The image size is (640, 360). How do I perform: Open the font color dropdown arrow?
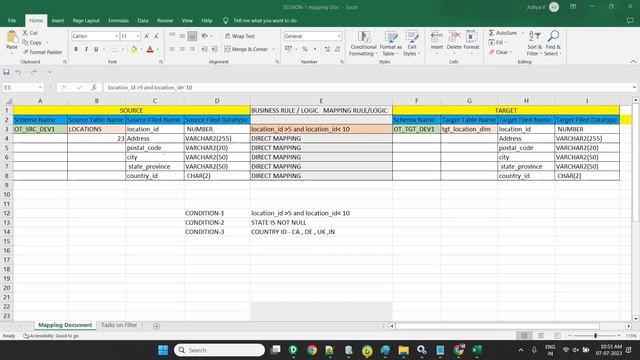158,49
